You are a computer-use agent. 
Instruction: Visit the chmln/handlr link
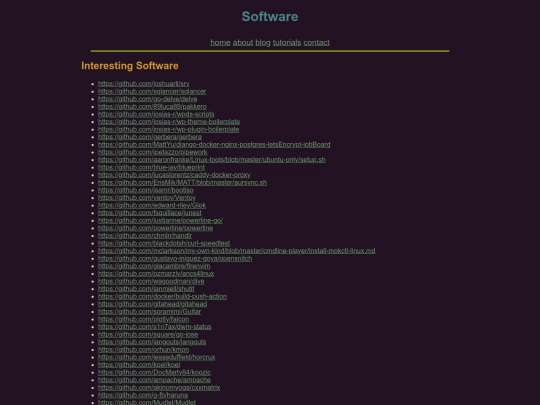(x=145, y=236)
